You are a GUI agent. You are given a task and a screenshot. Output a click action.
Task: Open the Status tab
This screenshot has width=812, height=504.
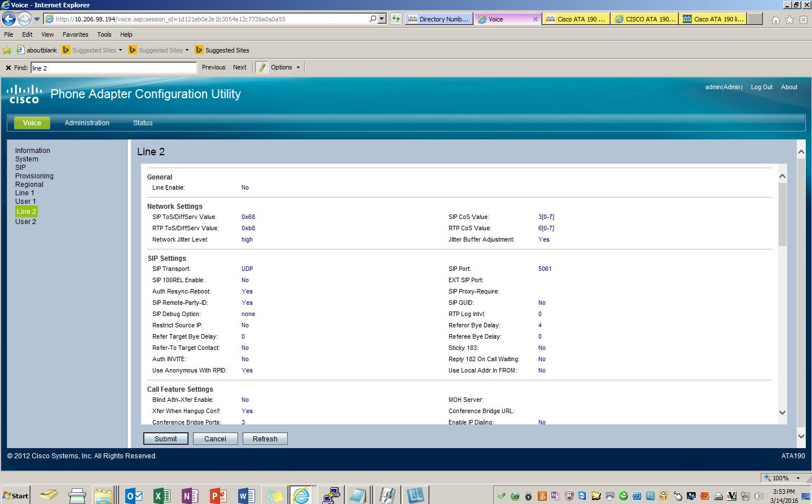click(143, 123)
